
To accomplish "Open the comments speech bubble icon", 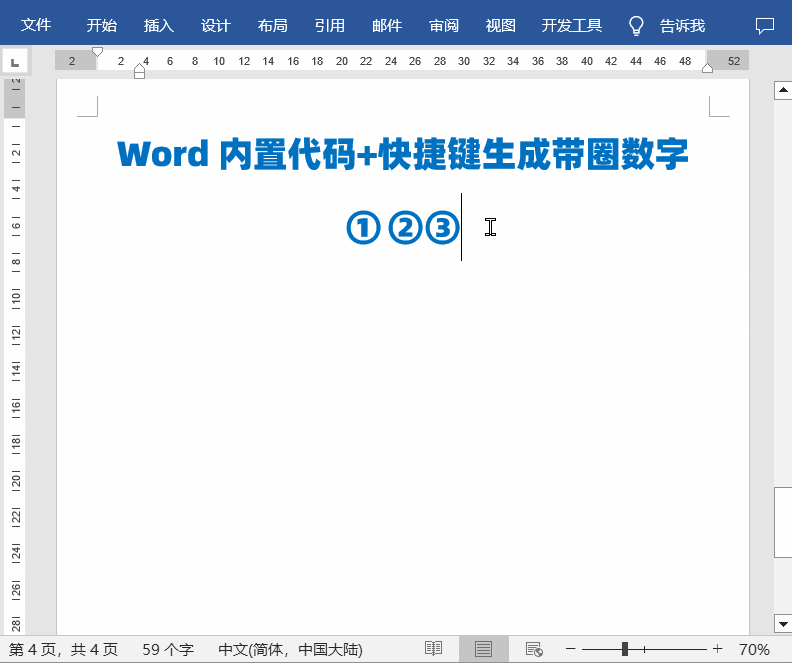I will [x=765, y=25].
